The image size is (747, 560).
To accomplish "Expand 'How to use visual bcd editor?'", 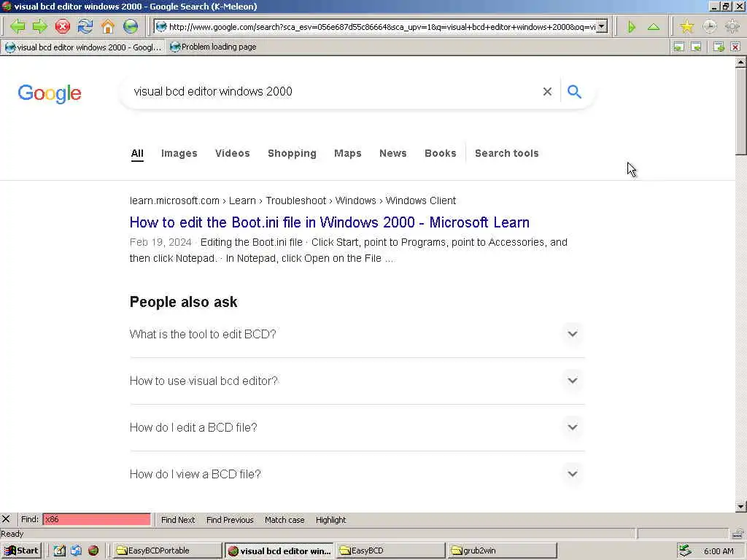I will coord(357,381).
